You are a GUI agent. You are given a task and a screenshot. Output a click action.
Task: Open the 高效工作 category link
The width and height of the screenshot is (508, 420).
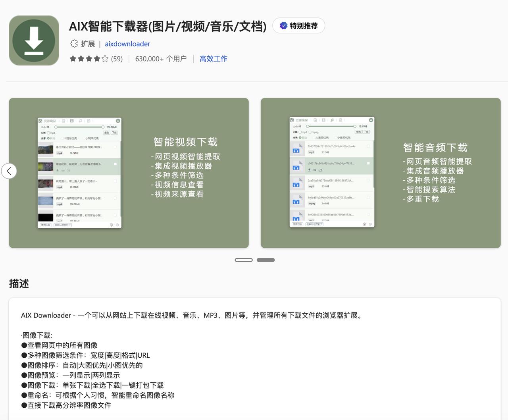(x=214, y=59)
